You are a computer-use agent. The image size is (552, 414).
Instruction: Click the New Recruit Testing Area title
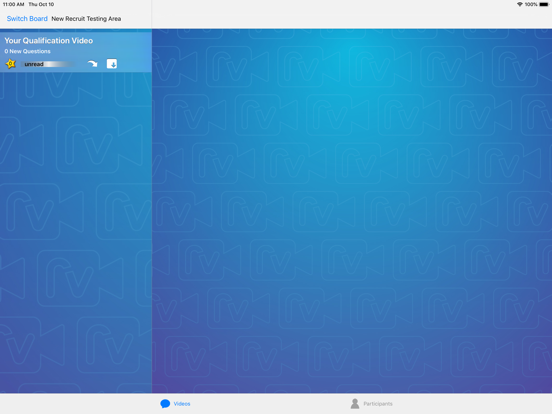point(86,19)
